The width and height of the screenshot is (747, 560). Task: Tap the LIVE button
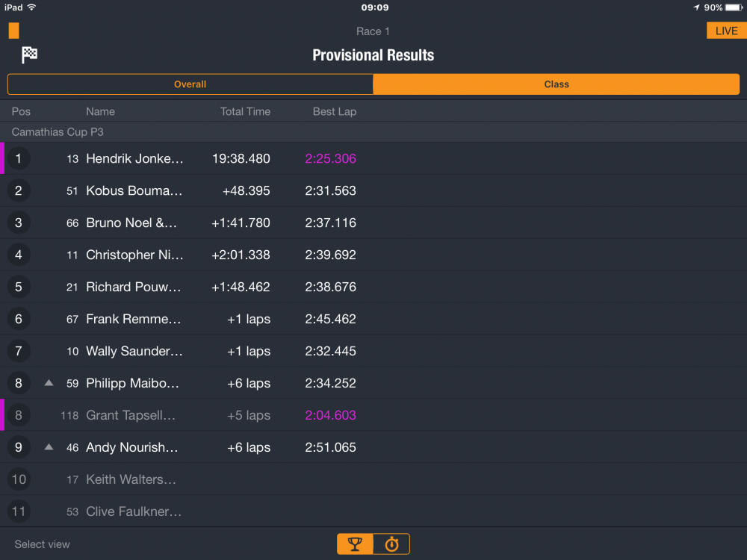point(727,31)
